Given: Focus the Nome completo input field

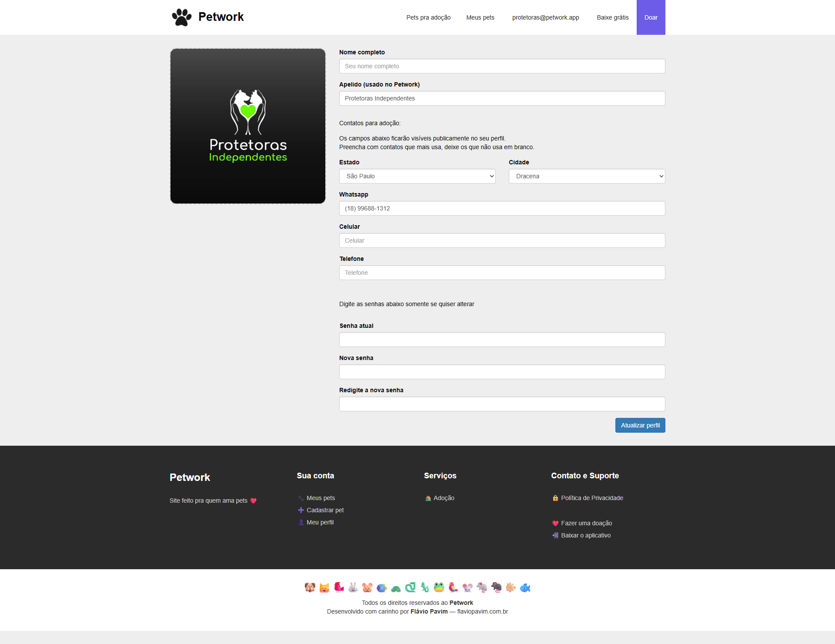Looking at the screenshot, I should click(x=502, y=66).
